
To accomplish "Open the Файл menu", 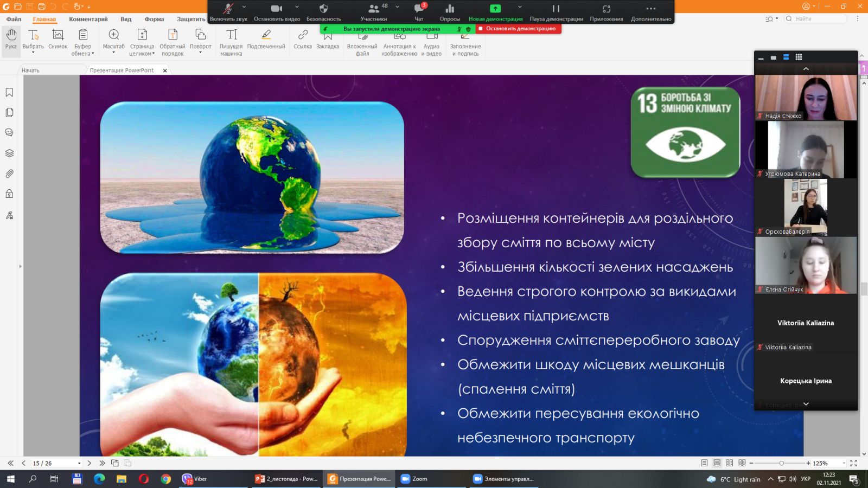I will pyautogui.click(x=14, y=19).
